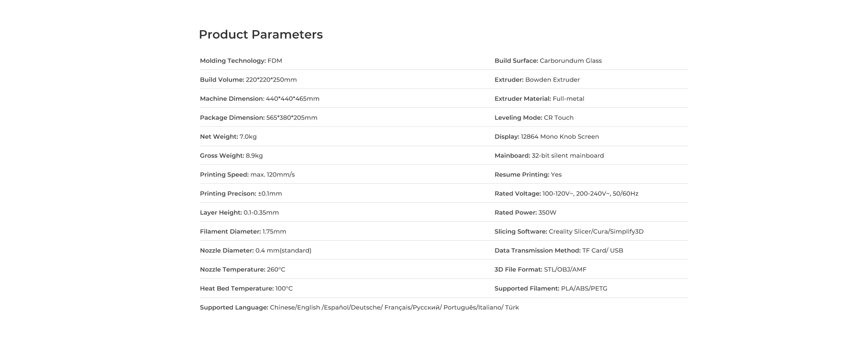
Task: Click the Supported Filament PLA/ABS/PETG entry
Action: (x=551, y=288)
